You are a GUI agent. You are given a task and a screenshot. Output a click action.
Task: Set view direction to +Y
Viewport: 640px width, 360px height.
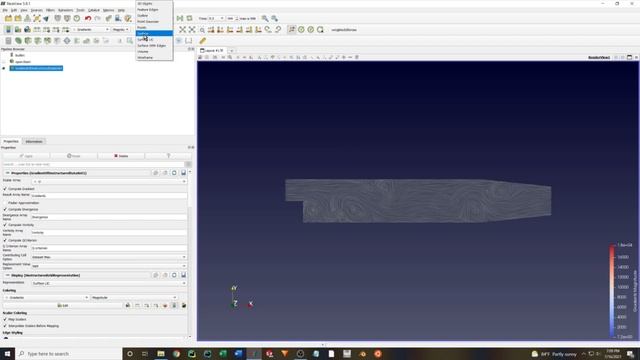pos(230,29)
